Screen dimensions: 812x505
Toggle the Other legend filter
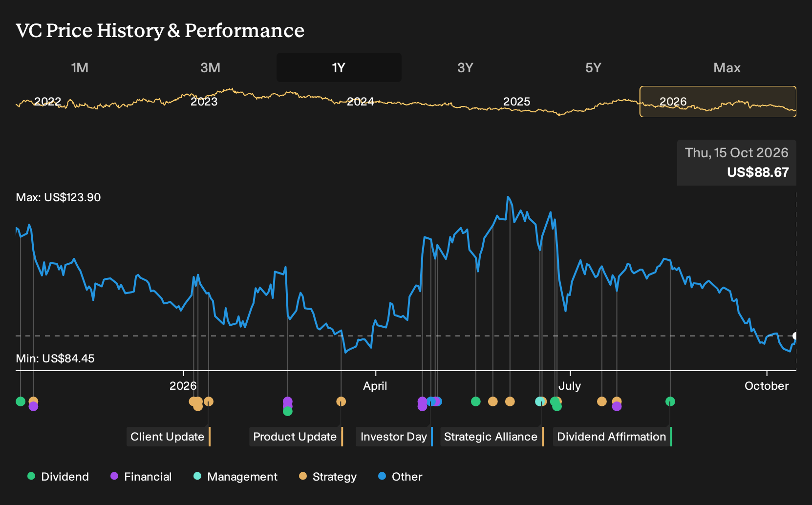tap(400, 477)
